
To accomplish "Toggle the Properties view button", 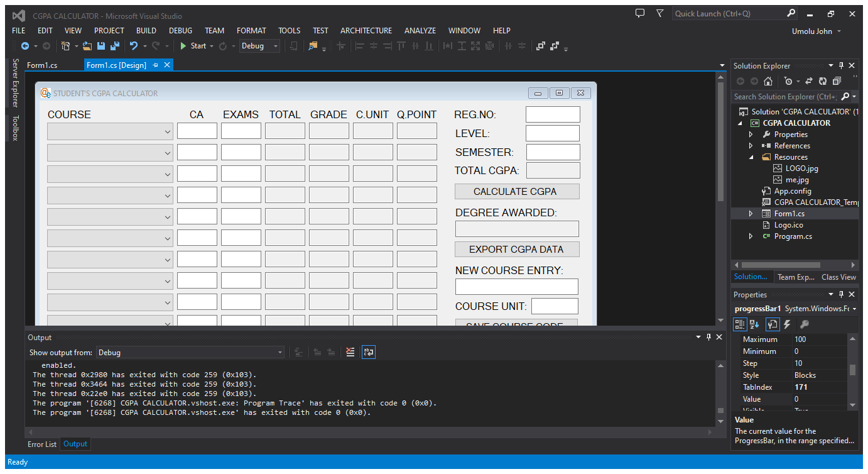I will (x=773, y=324).
